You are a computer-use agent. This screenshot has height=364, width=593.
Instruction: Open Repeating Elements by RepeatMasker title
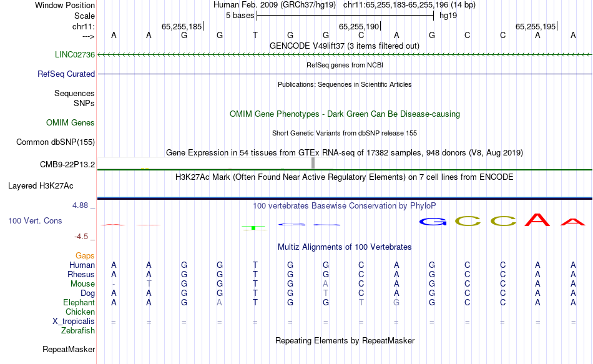(x=345, y=340)
